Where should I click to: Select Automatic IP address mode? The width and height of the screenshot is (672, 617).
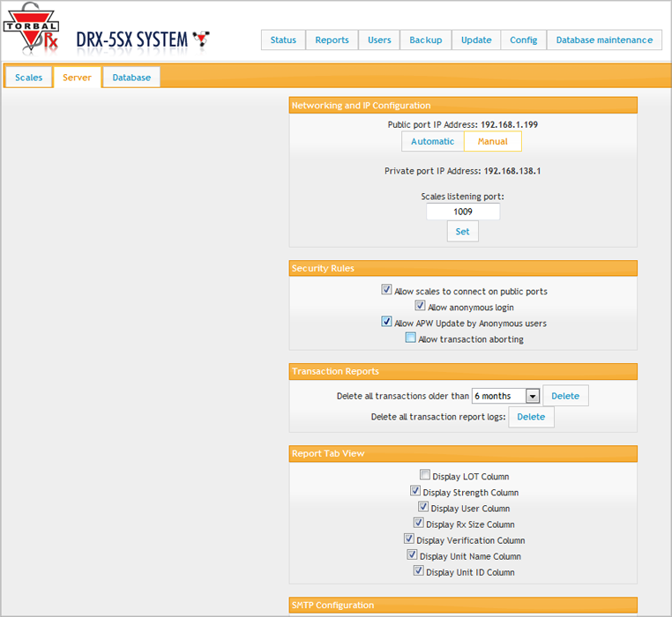[432, 141]
